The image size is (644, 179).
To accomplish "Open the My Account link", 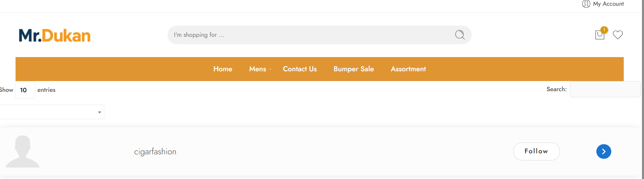I will 608,4.
